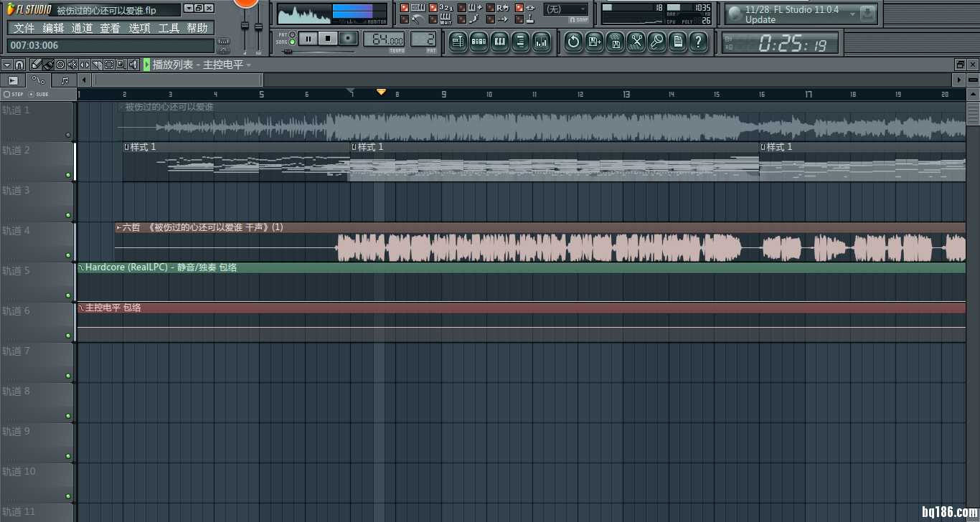This screenshot has width=980, height=522.
Task: Open the clip menu of third 样式 1 clip
Action: pyautogui.click(x=763, y=147)
